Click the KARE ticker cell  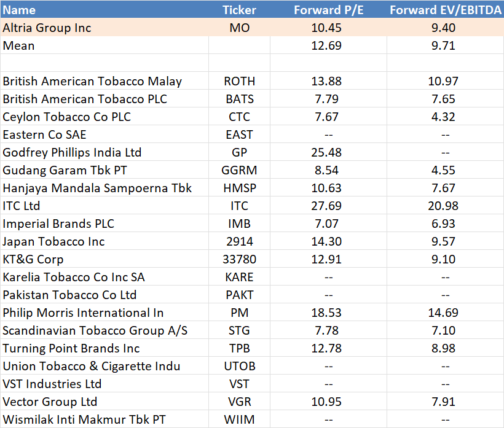coord(240,277)
